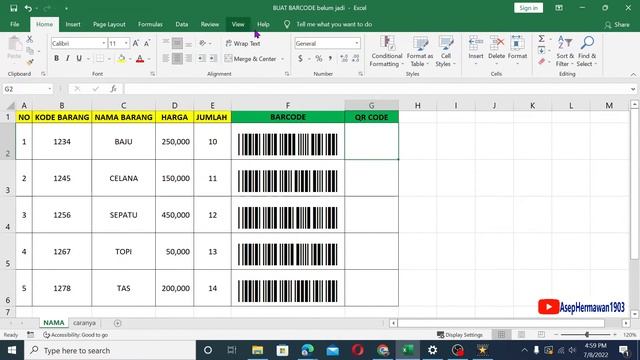Apply the yellow fill color bucket

coord(121,59)
